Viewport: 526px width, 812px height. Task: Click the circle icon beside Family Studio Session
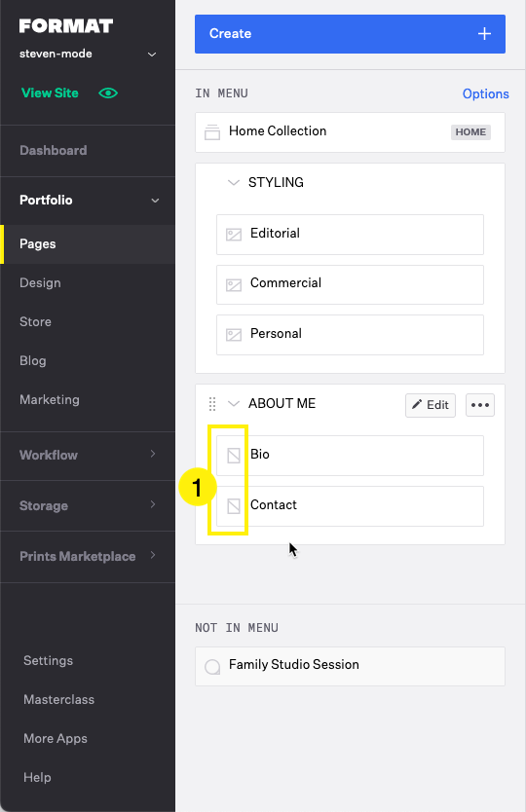point(212,667)
